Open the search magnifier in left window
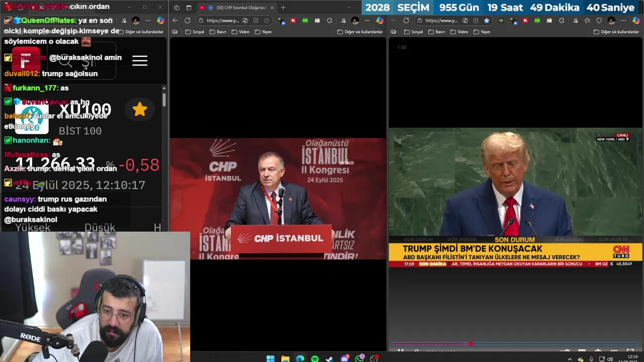 tap(65, 61)
